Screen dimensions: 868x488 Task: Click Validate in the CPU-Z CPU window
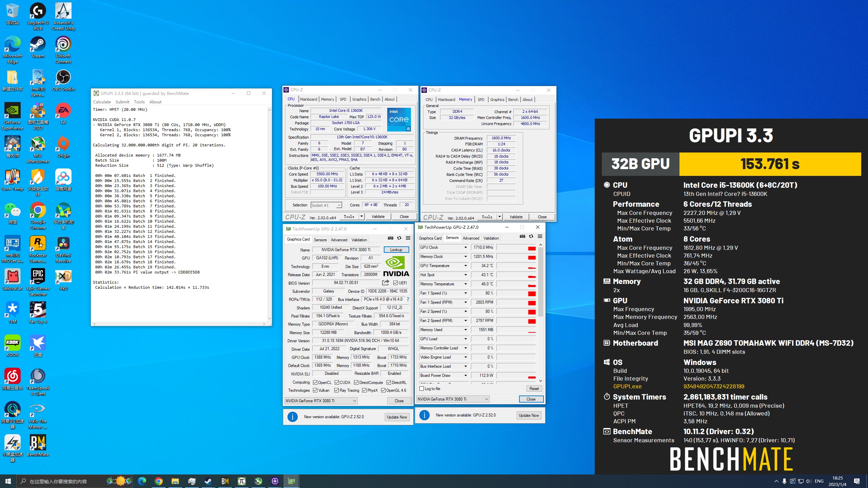point(378,217)
